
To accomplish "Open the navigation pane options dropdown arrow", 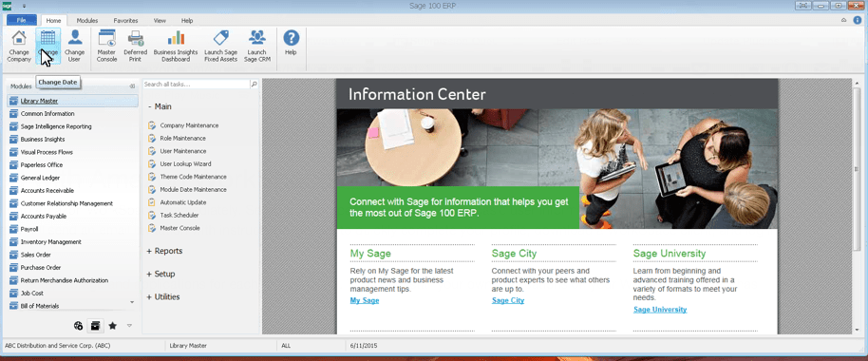I will 129,326.
